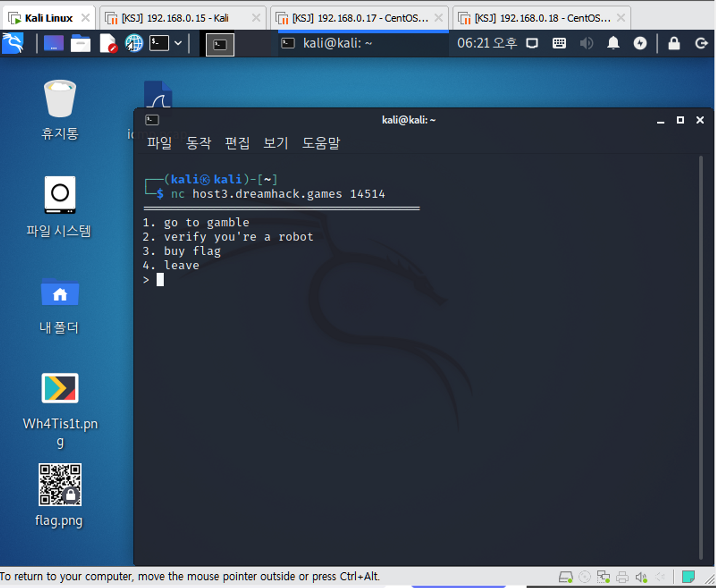Click the muted volume speaker icon
Screen dimensions: 716x588
coord(587,43)
